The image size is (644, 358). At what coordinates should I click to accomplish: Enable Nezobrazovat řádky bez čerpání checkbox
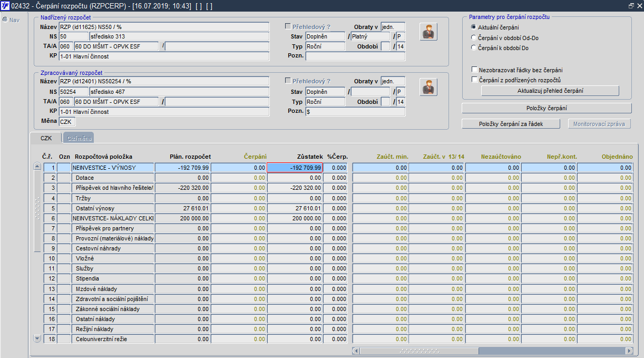(474, 70)
